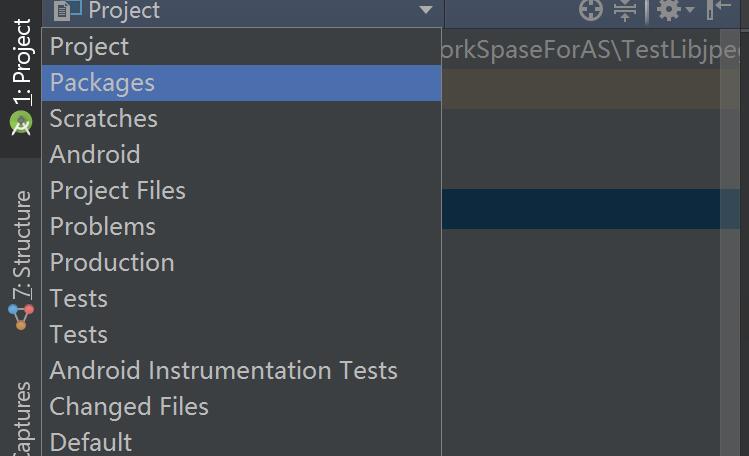Hide the Project panel with the arrow icon
The height and width of the screenshot is (456, 749).
click(x=718, y=10)
